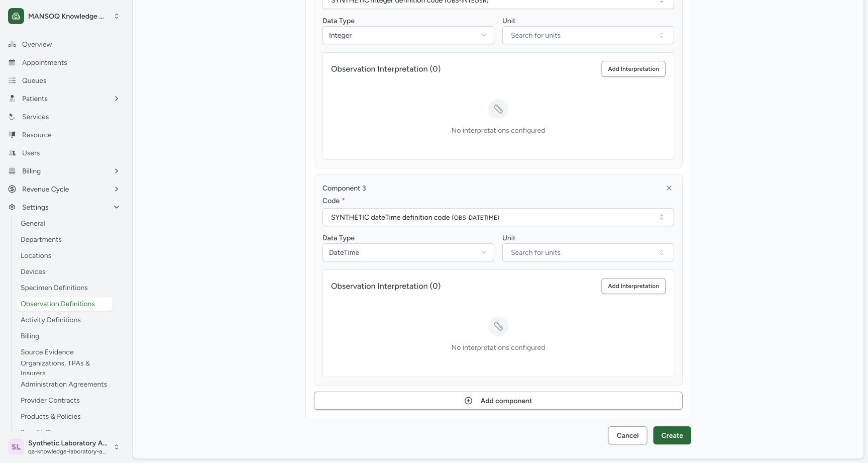Click Add component button
Screen dimensions: 868x463
point(498,401)
